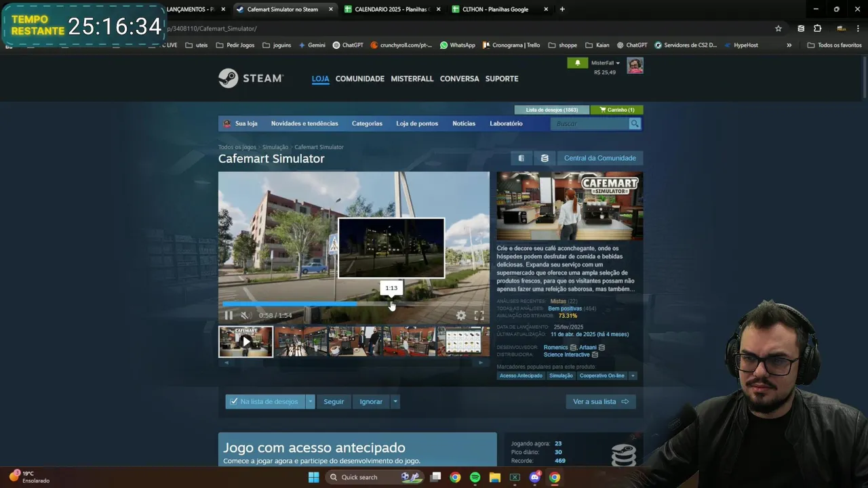
Task: Open video settings gear on the player
Action: [x=461, y=315]
